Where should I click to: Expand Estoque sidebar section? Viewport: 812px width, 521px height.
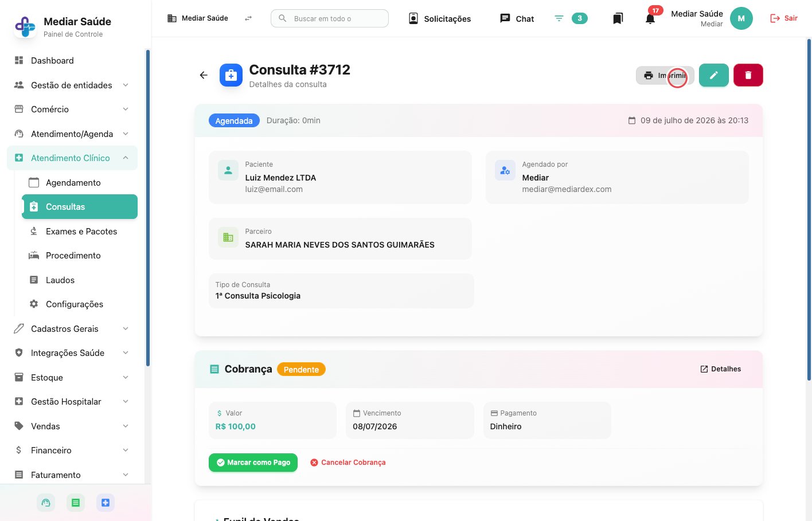[72, 378]
